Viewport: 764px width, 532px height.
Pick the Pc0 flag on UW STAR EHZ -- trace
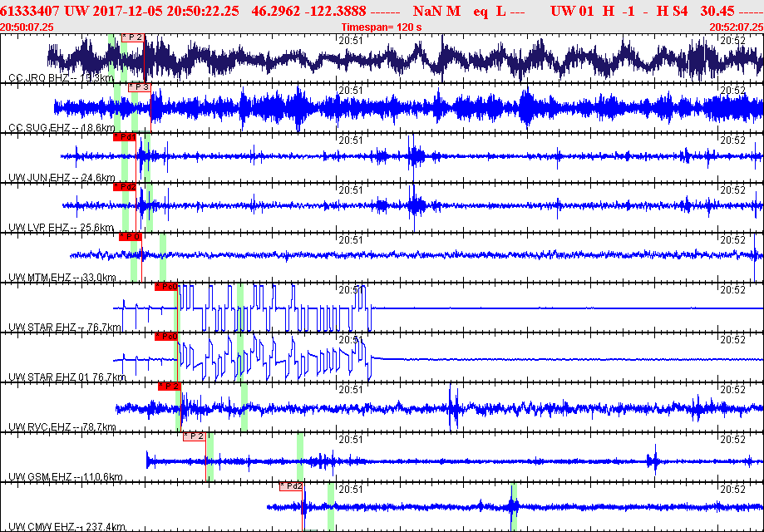[166, 287]
